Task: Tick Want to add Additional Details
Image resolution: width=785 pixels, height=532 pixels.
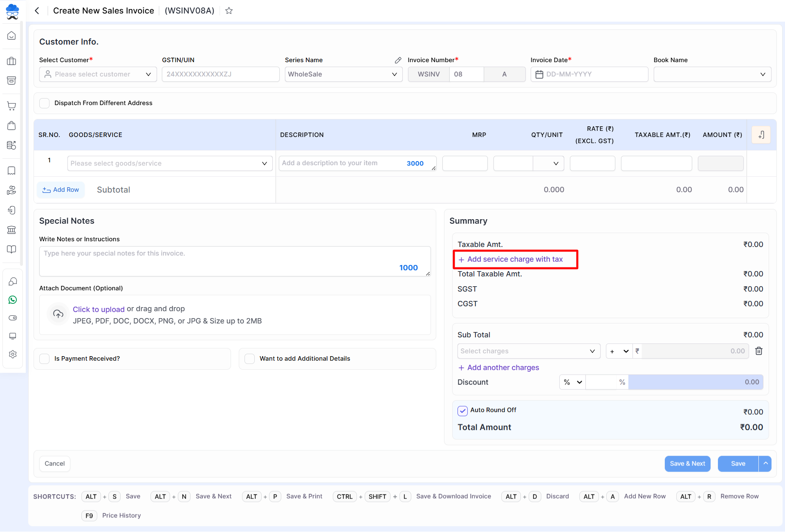Action: 249,359
